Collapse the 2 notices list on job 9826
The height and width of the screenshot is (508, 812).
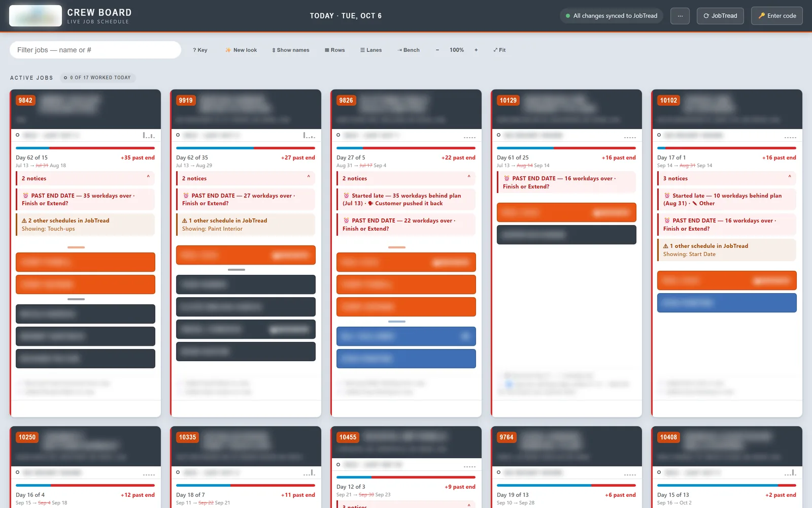[406, 178]
